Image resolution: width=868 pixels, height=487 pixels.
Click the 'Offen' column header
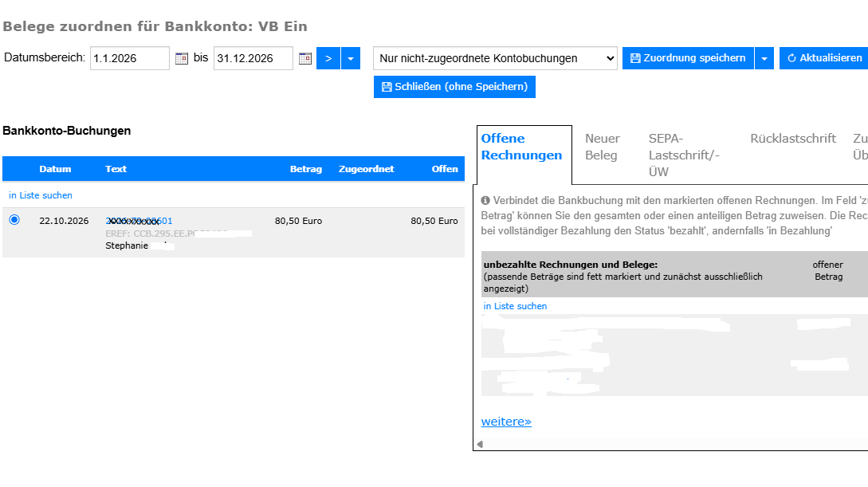click(x=445, y=169)
